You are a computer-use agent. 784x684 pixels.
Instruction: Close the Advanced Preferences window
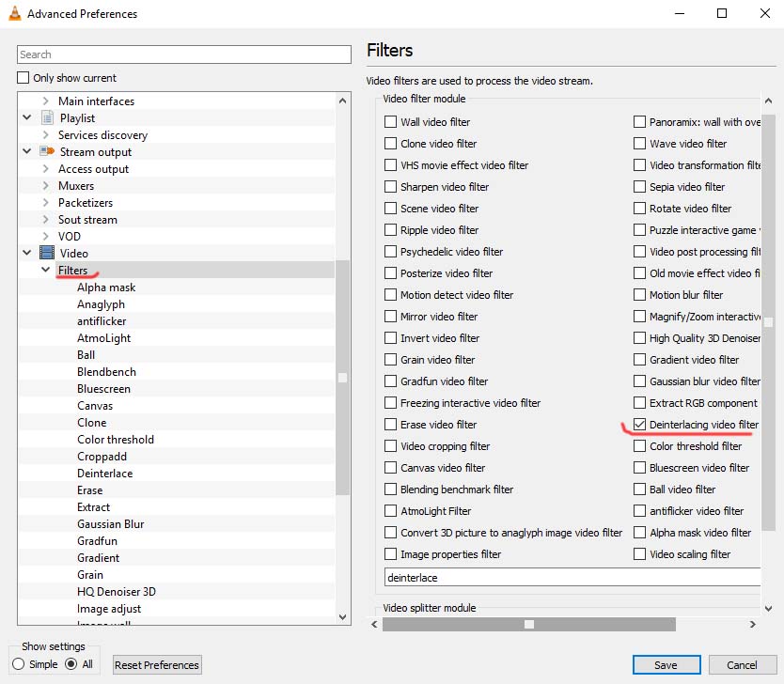tap(765, 13)
